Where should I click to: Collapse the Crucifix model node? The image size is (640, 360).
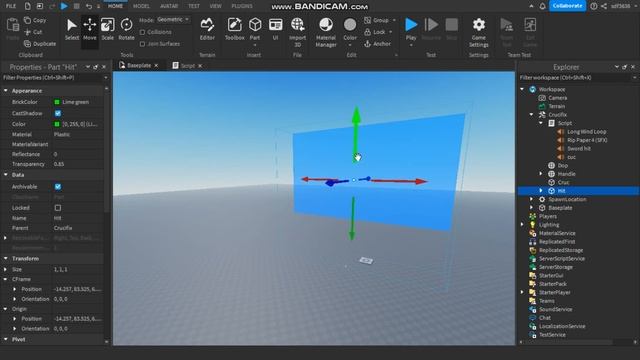531,115
